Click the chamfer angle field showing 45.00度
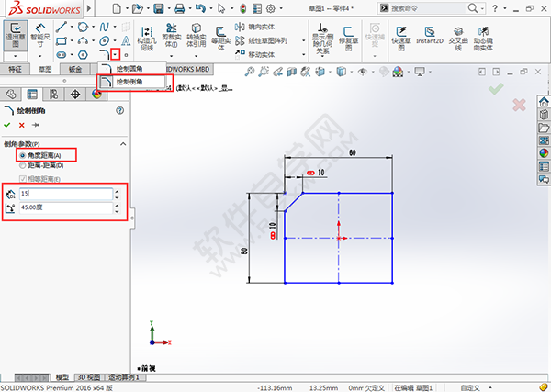The width and height of the screenshot is (551, 392). point(66,207)
